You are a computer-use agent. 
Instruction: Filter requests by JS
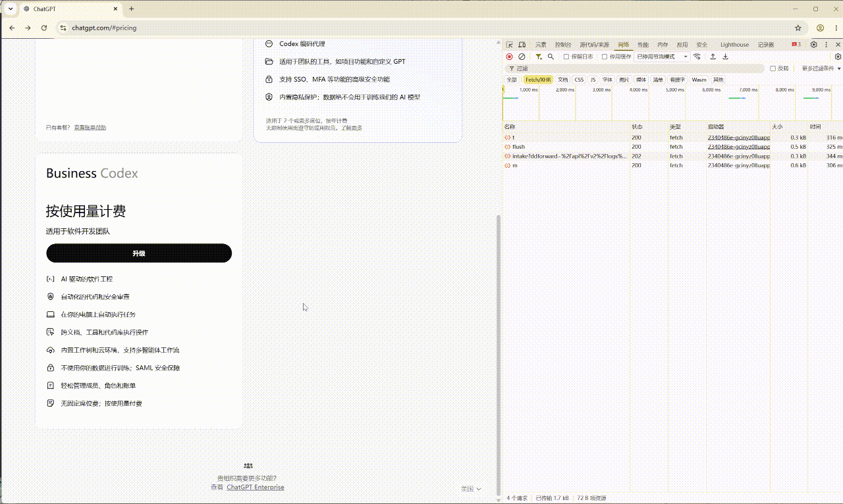(x=593, y=80)
